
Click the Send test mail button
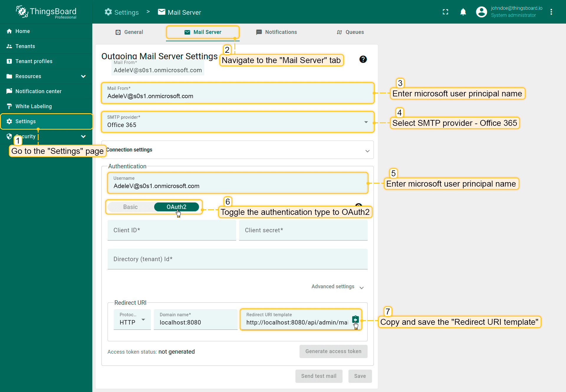[x=319, y=376]
